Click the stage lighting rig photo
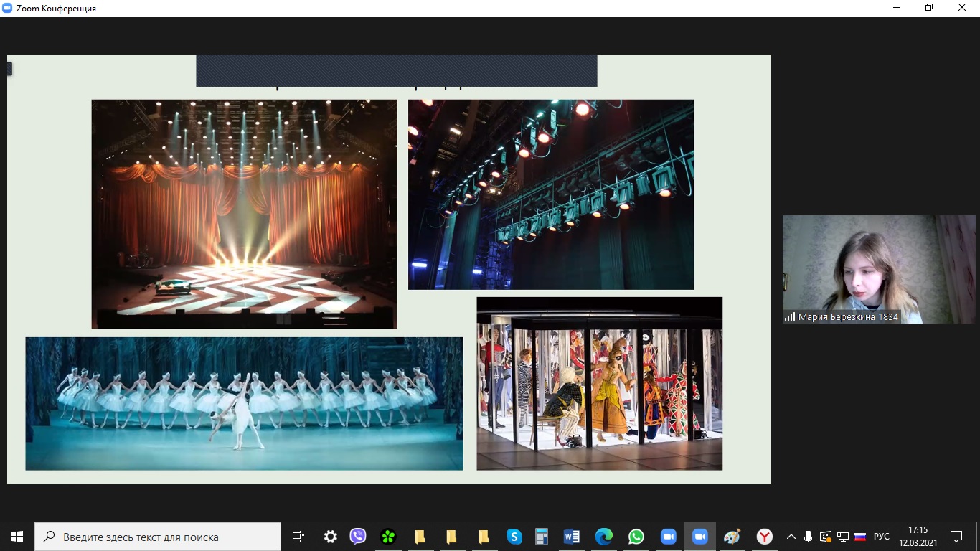Image resolution: width=980 pixels, height=551 pixels. click(551, 194)
